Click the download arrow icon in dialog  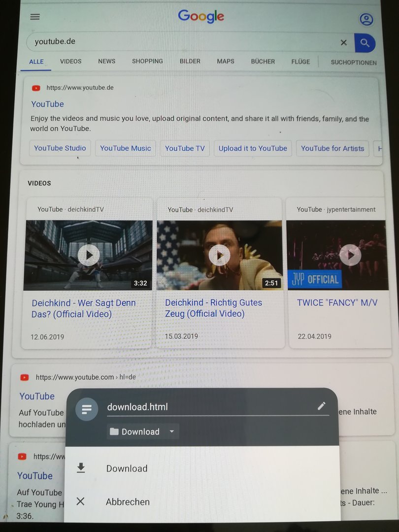click(x=81, y=468)
